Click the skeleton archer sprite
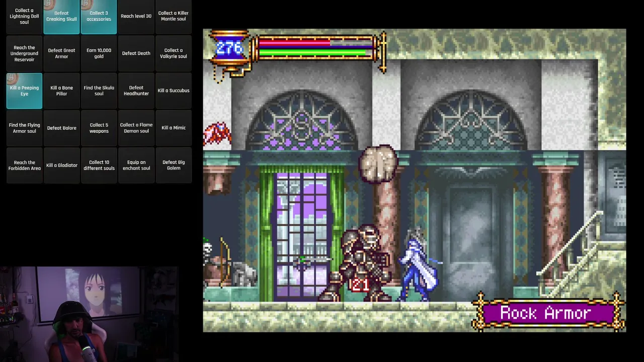Screen dimensions: 644x362 click(217, 261)
